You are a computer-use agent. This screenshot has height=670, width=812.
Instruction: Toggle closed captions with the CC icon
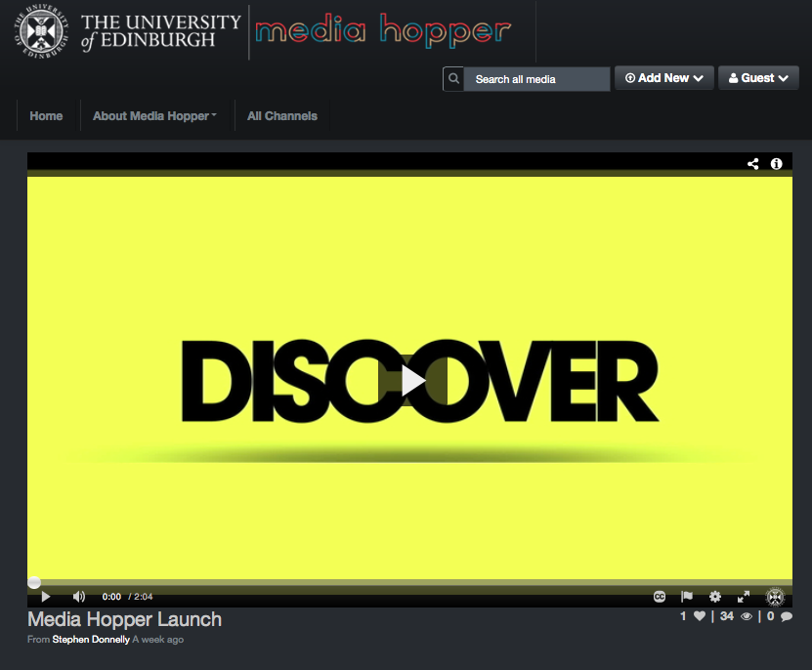[660, 597]
